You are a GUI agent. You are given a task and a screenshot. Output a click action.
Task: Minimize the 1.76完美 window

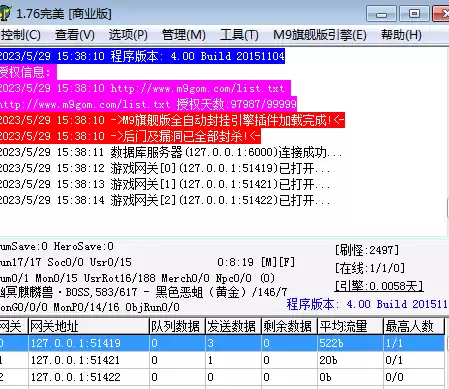click(x=381, y=14)
